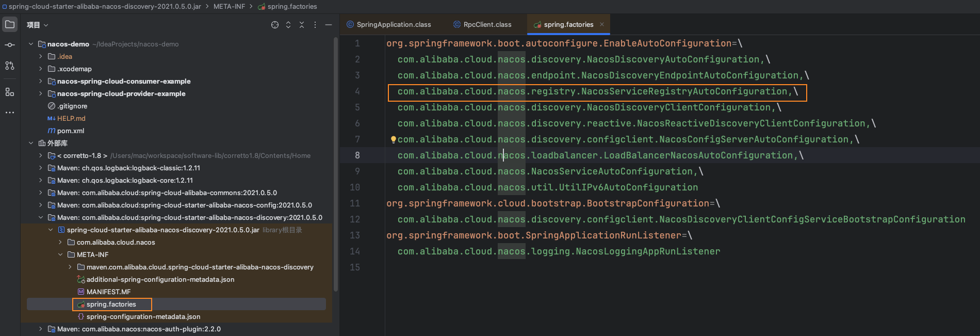Close the spring.factories tab
This screenshot has width=980, height=336.
[601, 24]
